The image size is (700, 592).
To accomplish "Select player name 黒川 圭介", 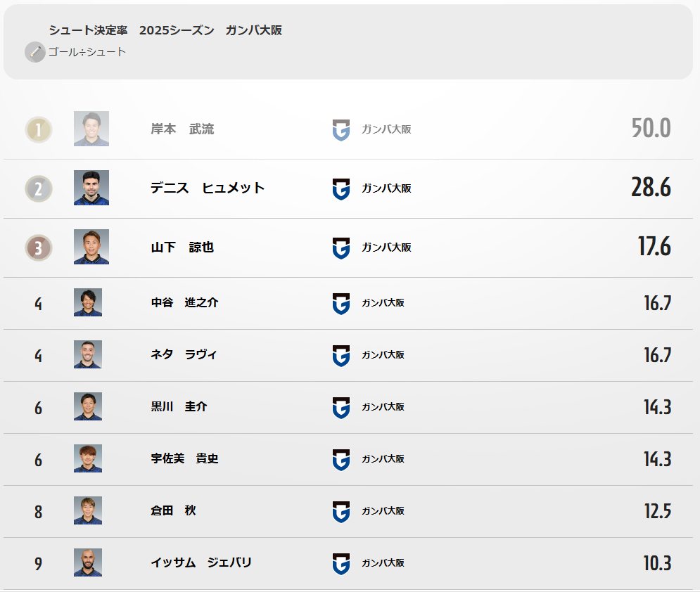I will tap(179, 407).
